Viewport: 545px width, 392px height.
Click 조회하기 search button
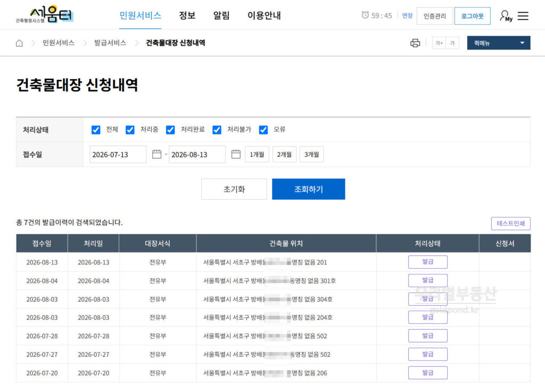click(309, 189)
